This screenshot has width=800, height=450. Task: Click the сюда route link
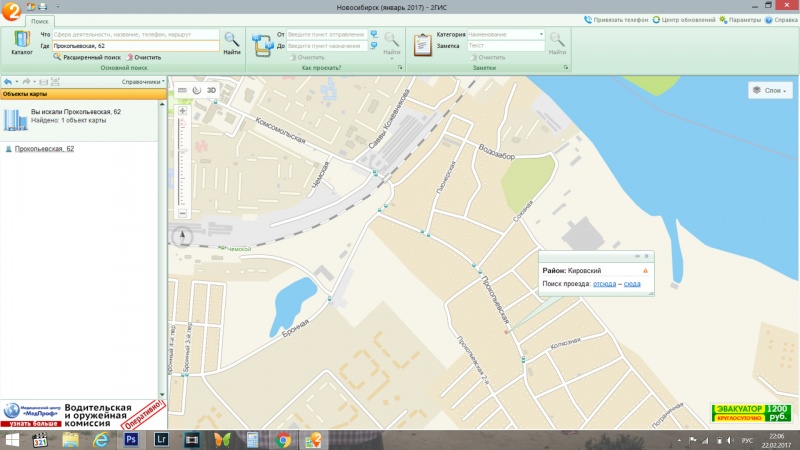coord(632,284)
